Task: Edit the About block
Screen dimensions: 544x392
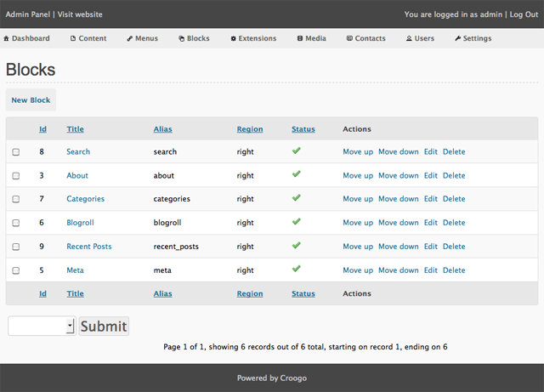Action: tap(431, 176)
